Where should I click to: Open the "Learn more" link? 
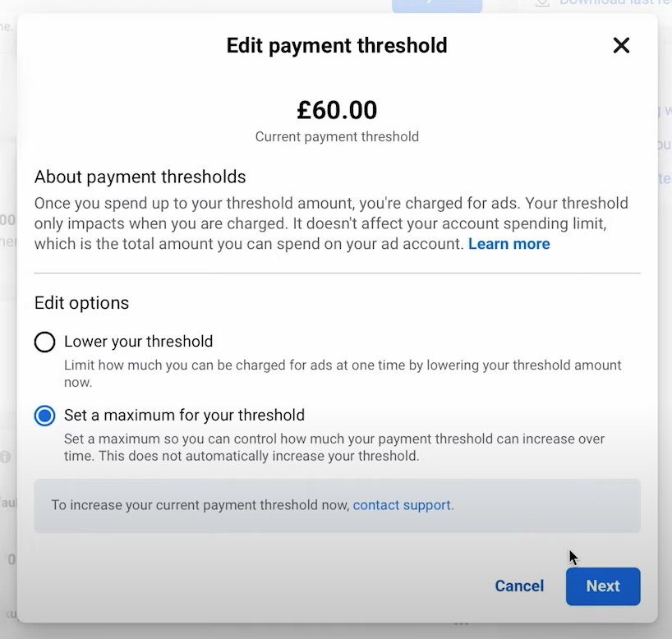509,244
